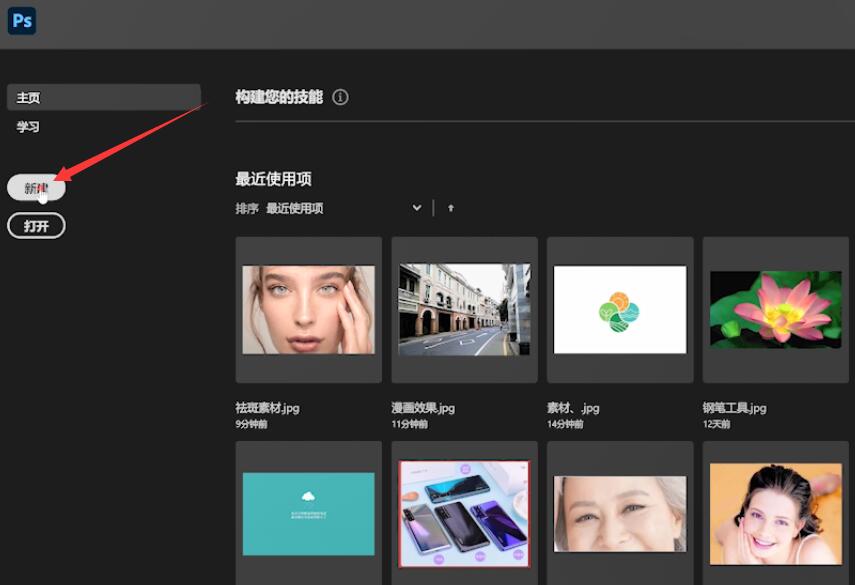
Task: Click the Photoshop Ps logo icon
Action: click(22, 21)
